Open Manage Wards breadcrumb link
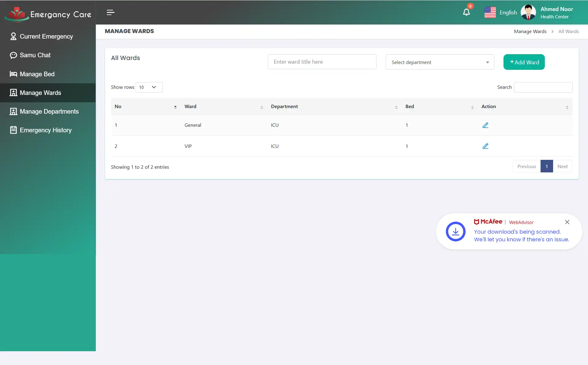The width and height of the screenshot is (588, 365). (530, 31)
